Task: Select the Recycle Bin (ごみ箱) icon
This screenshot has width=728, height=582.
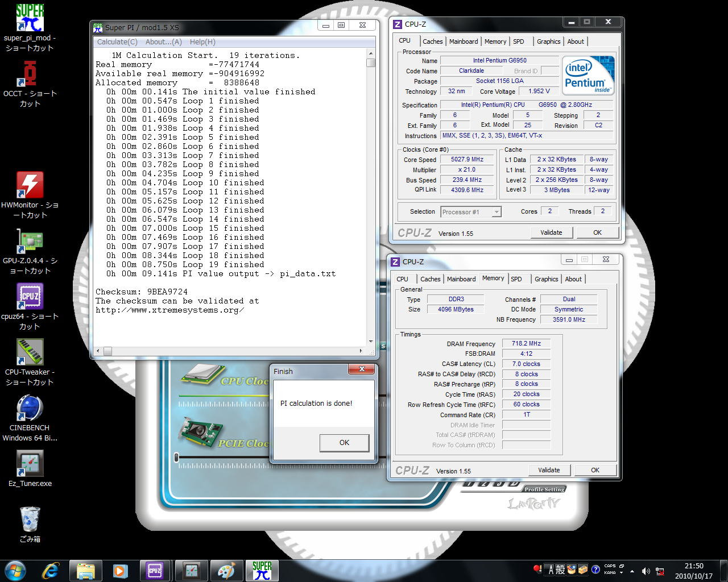Action: (x=30, y=524)
